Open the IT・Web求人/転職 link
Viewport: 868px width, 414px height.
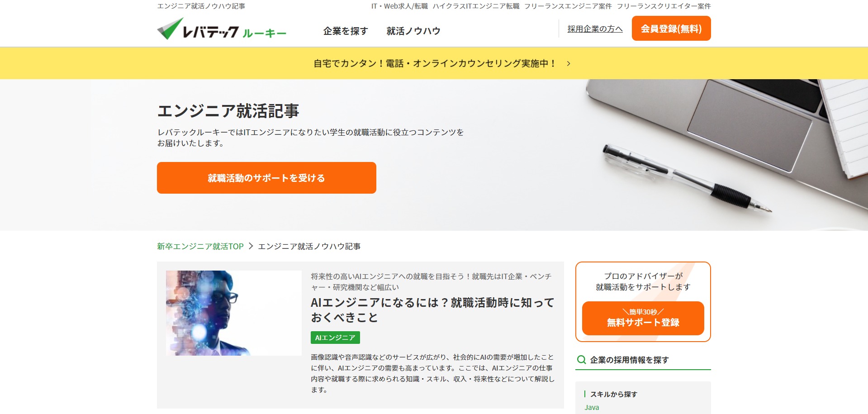[x=399, y=6]
